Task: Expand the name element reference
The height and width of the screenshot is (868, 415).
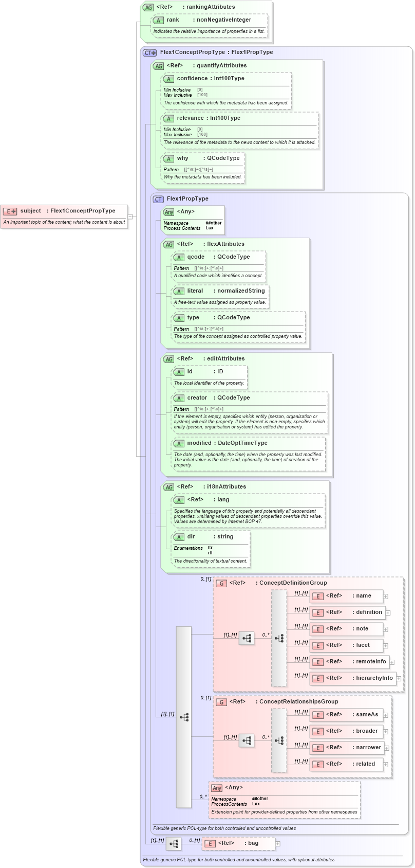Action: [386, 596]
